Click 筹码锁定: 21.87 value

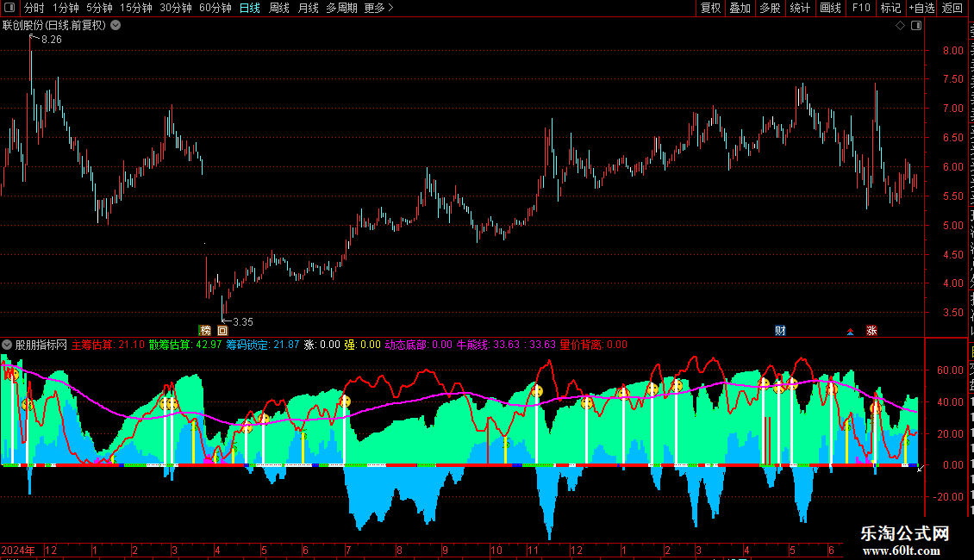pos(263,345)
